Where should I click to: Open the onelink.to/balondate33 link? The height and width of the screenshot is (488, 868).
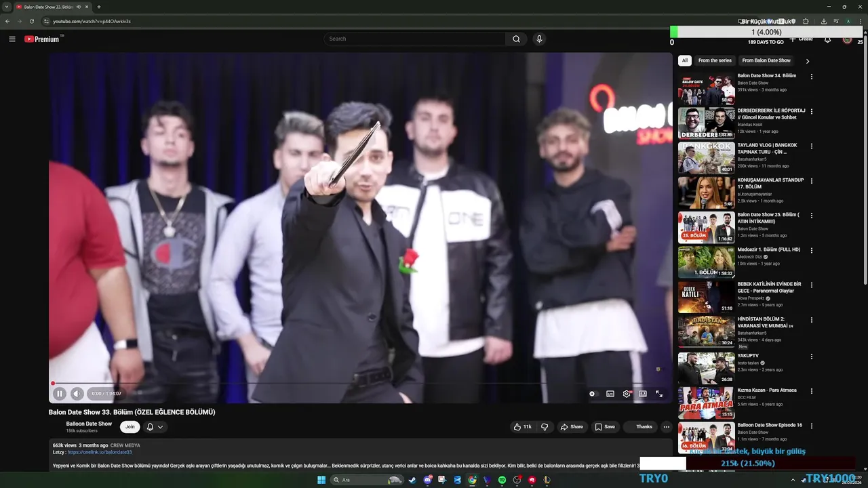[x=100, y=452]
